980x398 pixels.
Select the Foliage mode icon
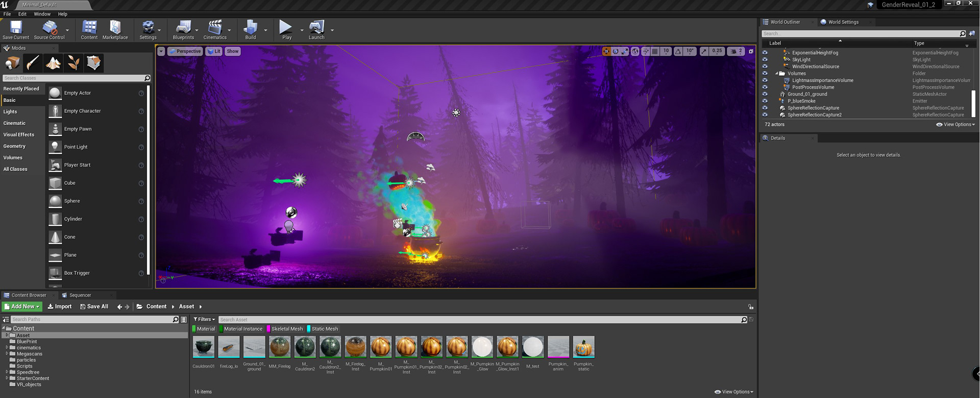(x=73, y=63)
